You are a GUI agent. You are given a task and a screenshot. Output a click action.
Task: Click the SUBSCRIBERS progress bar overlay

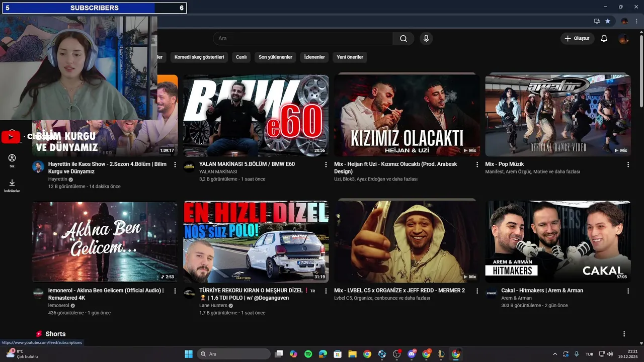click(94, 8)
